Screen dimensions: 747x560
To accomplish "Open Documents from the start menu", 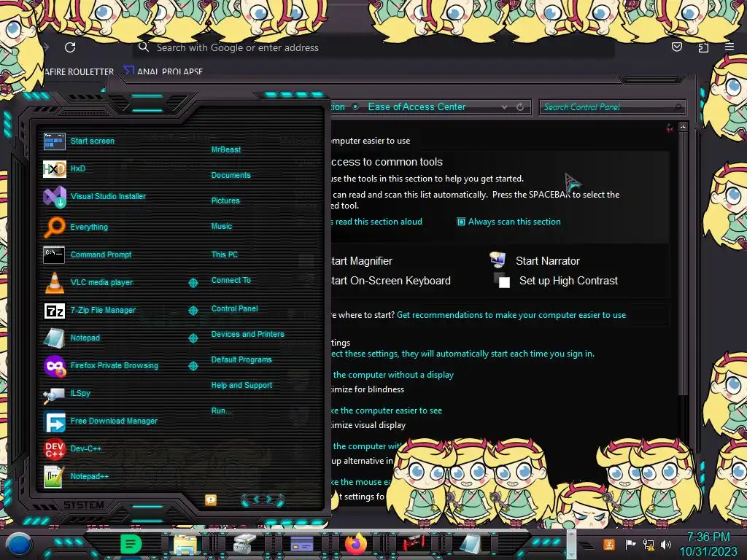I will [x=231, y=175].
